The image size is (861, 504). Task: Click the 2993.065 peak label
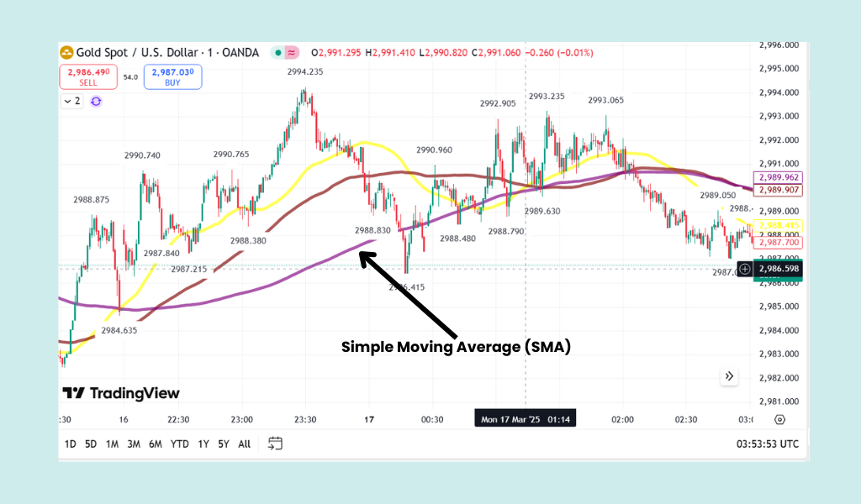coord(605,100)
